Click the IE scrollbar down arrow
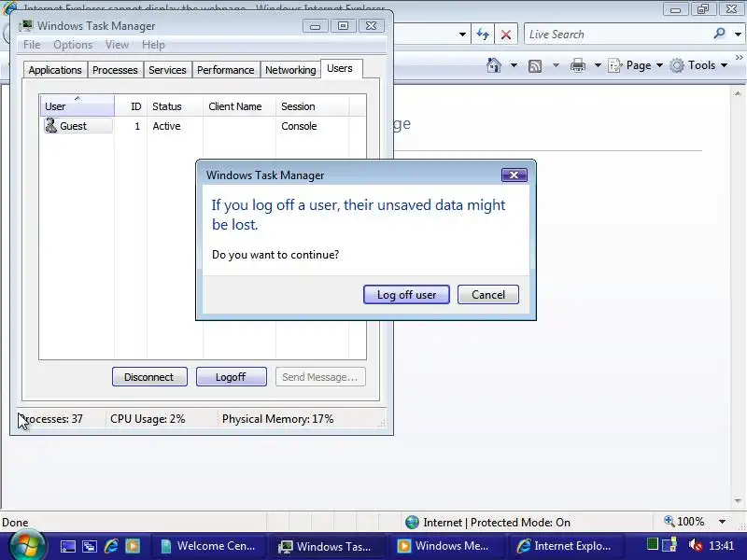 [738, 501]
